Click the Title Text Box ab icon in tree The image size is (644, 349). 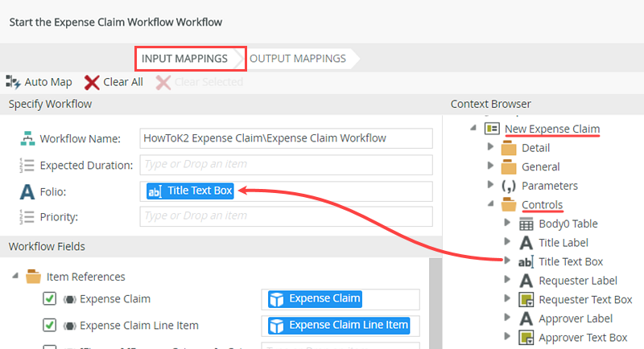coord(526,261)
